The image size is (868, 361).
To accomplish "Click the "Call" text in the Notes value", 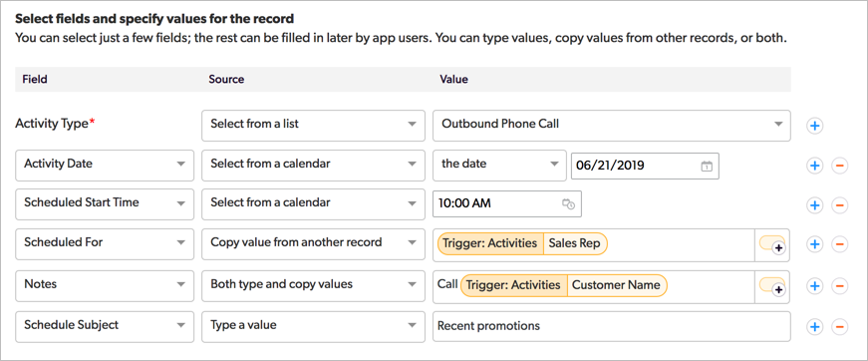I will 447,284.
